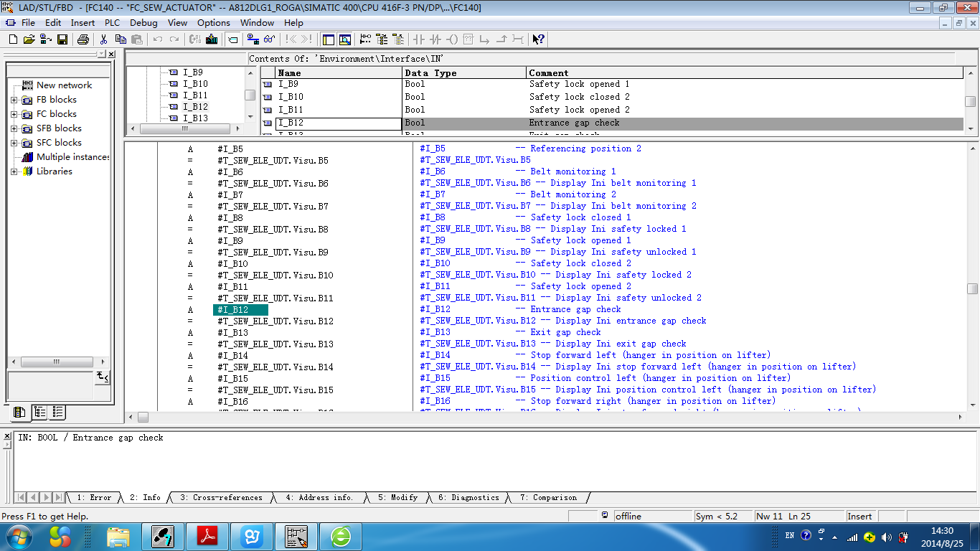Image resolution: width=980 pixels, height=551 pixels.
Task: Click the normally open contact icon
Action: coord(418,39)
